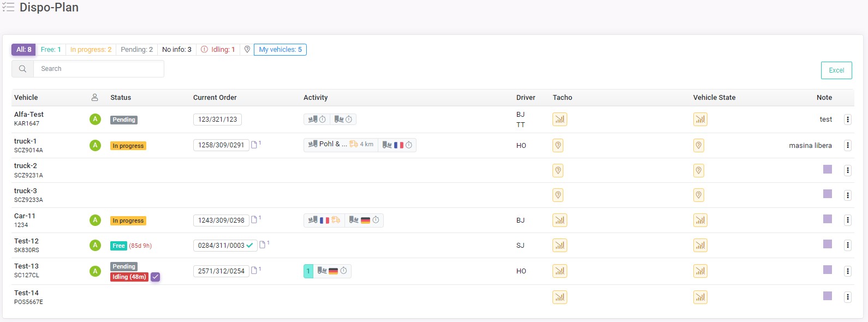Click Vehicle State location icon for truck-1
868x322 pixels.
pyautogui.click(x=699, y=145)
